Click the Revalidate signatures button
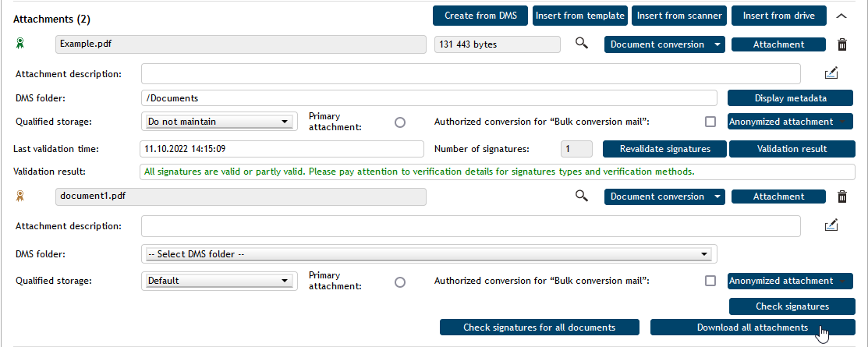This screenshot has width=868, height=347. tap(664, 149)
